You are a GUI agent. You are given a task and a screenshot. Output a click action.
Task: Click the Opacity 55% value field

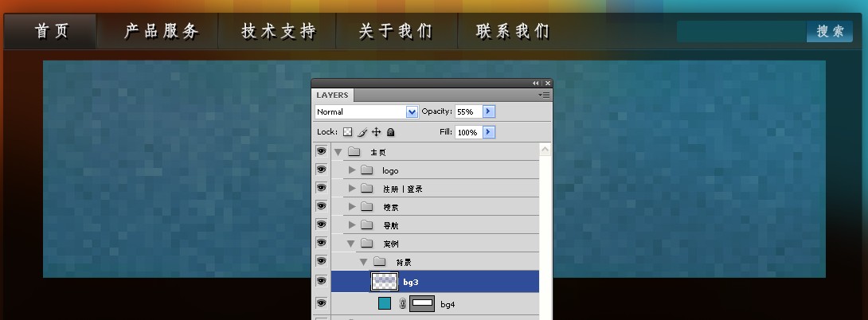tap(468, 111)
